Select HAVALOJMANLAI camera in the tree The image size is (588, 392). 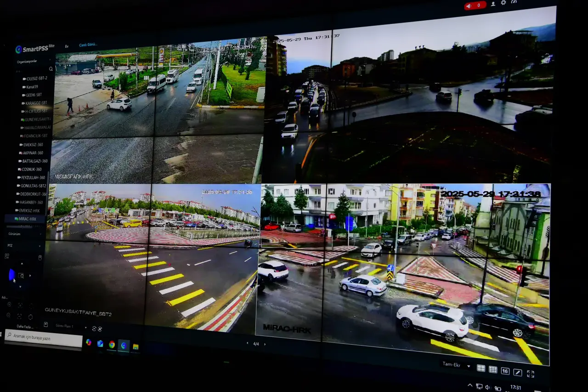pos(36,128)
